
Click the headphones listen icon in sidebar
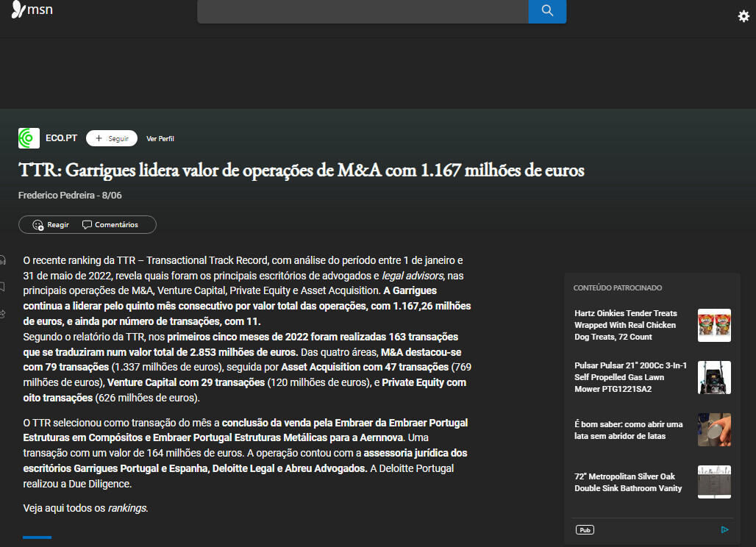click(3, 260)
